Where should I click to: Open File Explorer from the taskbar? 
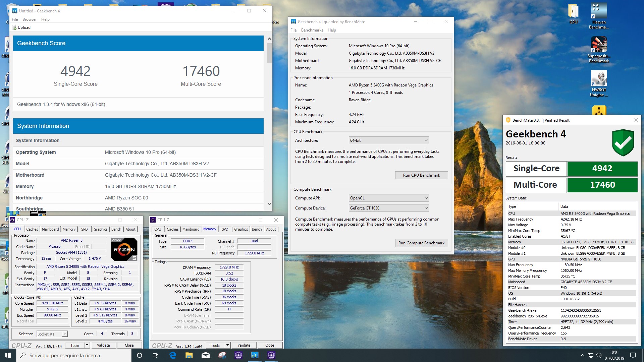tap(189, 355)
